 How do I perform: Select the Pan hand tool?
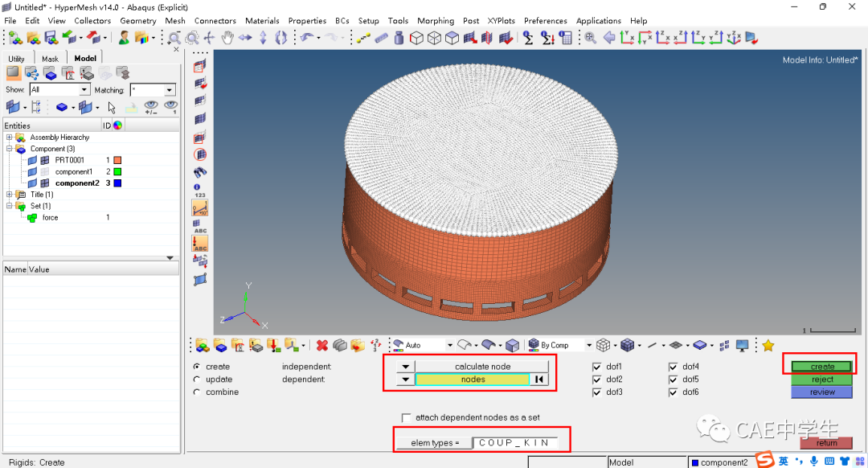coord(227,38)
